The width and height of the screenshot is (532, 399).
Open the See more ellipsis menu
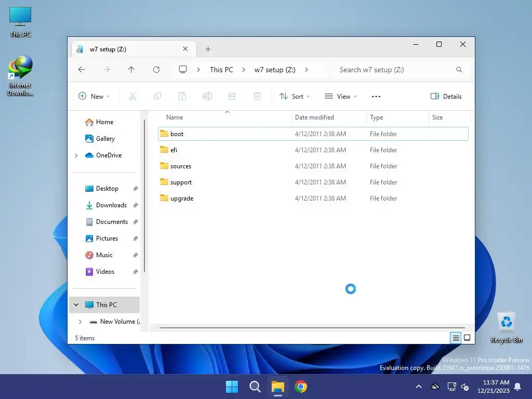(376, 96)
